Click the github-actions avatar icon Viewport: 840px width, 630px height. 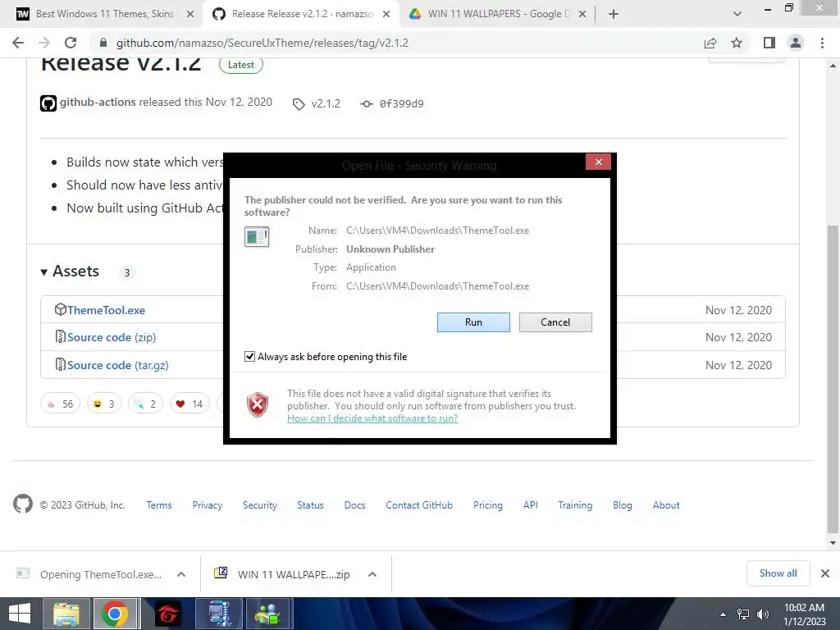[x=48, y=103]
